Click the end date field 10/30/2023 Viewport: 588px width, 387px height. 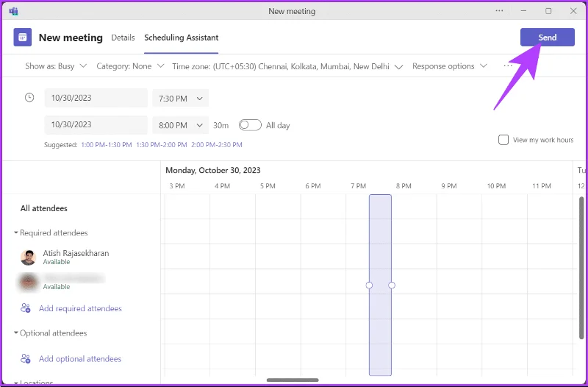[x=96, y=124]
